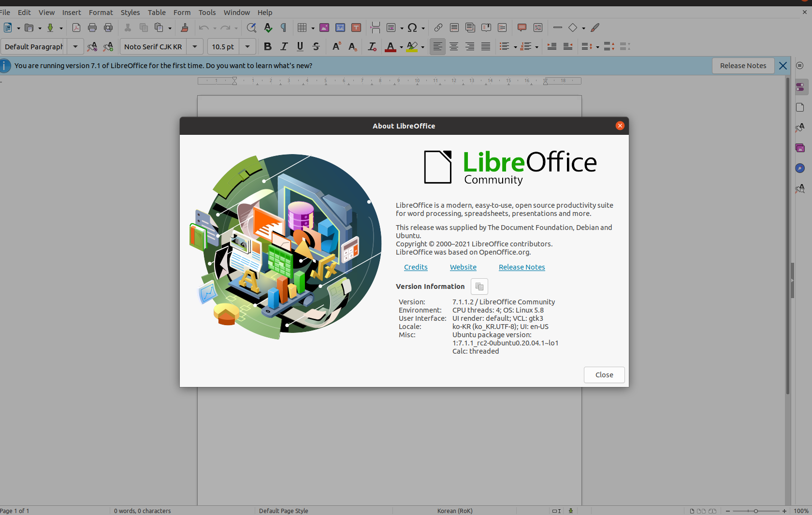Click the New document icon
812x515 pixels.
click(x=7, y=28)
